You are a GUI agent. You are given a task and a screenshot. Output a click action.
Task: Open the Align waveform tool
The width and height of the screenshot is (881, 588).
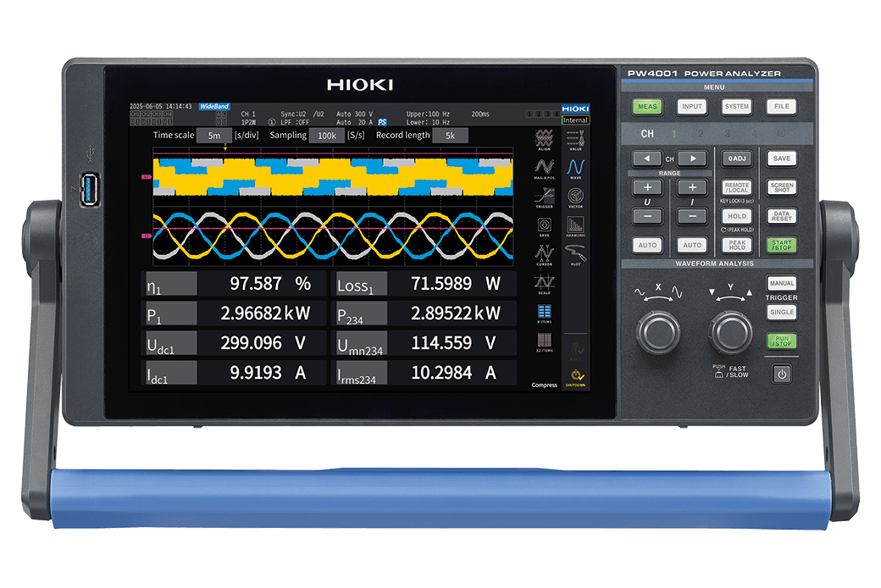(544, 140)
